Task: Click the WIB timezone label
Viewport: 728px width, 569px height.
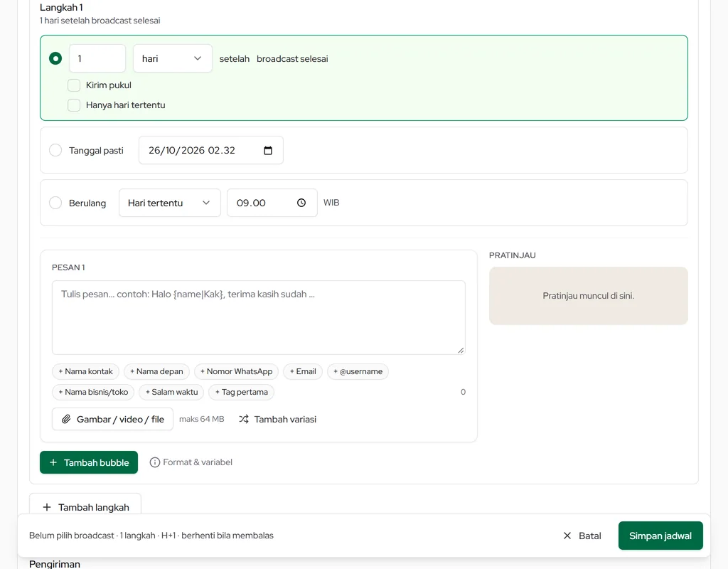Action: [x=331, y=203]
